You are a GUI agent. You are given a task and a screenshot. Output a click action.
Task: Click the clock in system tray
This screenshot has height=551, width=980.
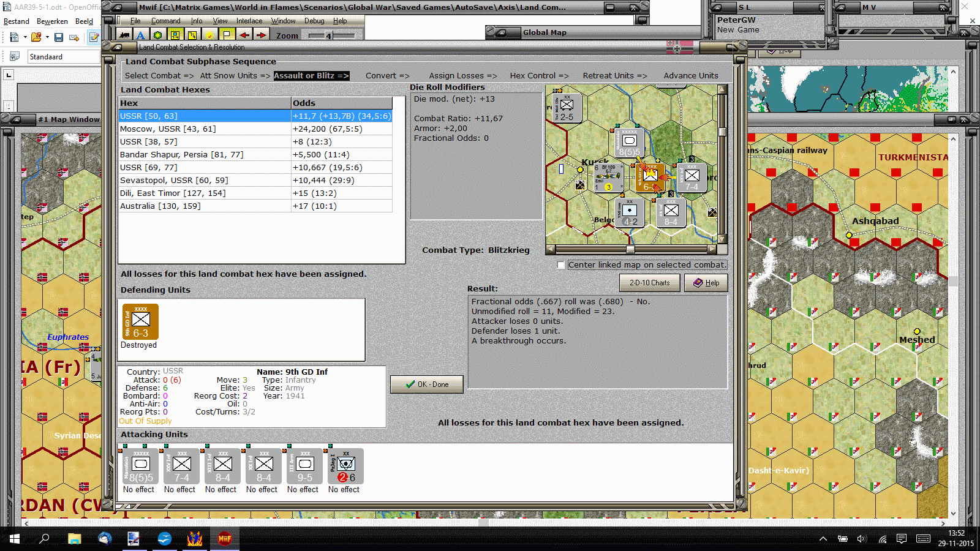[956, 539]
